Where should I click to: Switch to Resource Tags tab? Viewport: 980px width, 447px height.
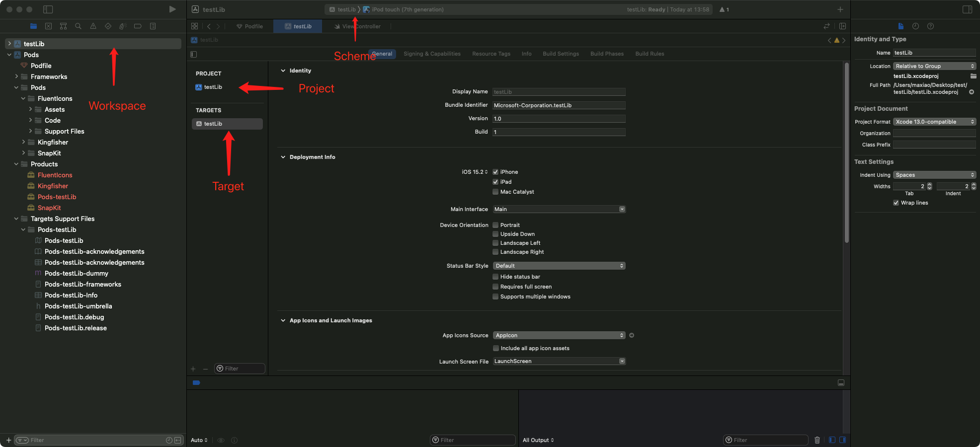491,54
